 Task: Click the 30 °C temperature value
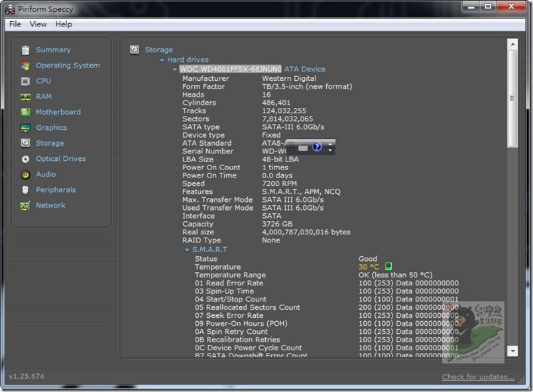click(369, 267)
